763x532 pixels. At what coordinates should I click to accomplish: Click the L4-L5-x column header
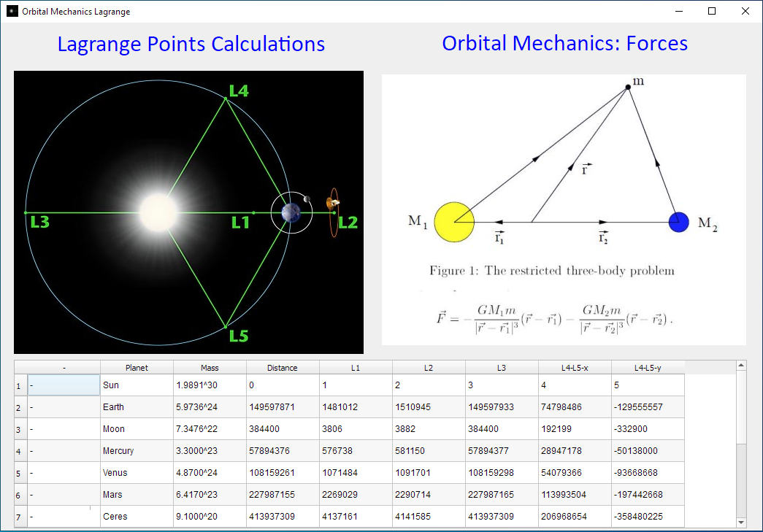(x=575, y=368)
